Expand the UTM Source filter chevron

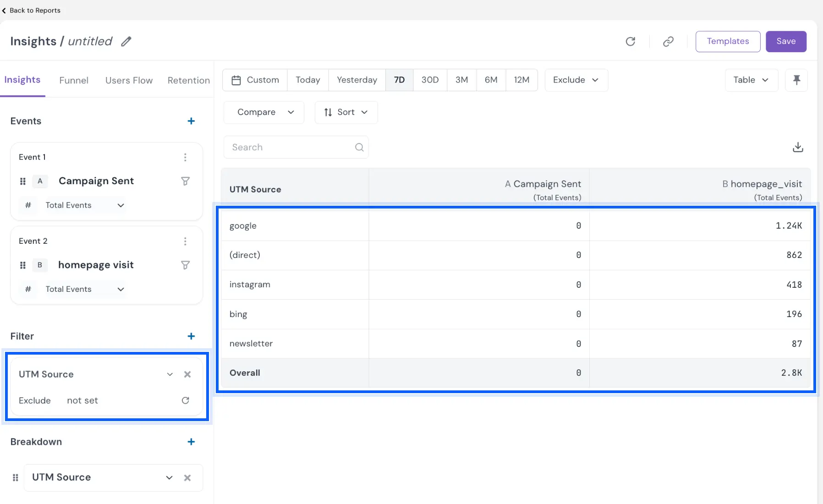(x=170, y=374)
